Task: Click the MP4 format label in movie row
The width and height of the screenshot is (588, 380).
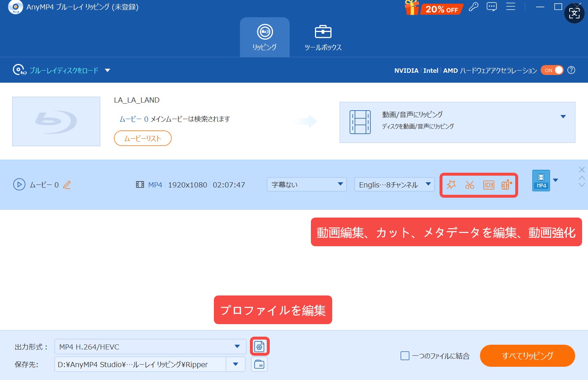Action: point(155,185)
